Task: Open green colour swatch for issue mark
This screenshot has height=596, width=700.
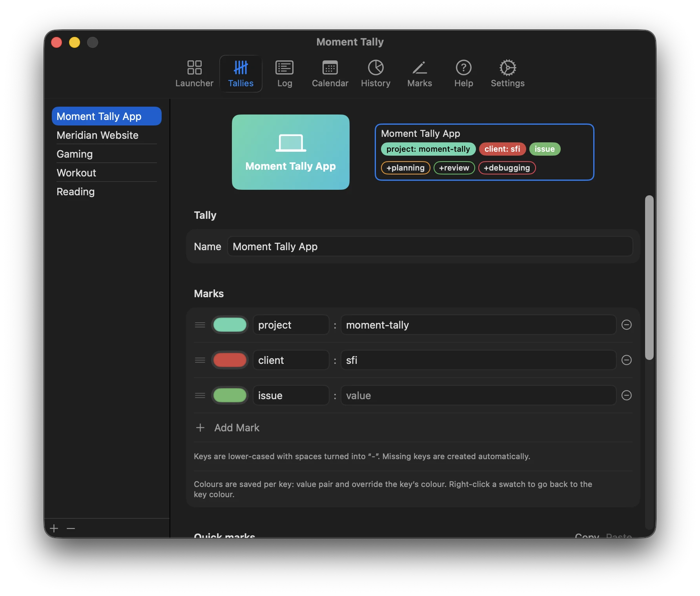Action: tap(230, 395)
